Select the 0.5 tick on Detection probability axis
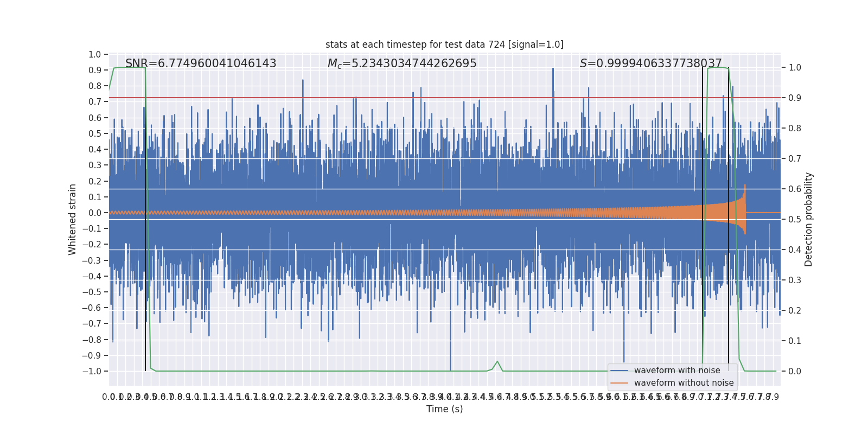Screen dimensions: 868x434 (795, 220)
